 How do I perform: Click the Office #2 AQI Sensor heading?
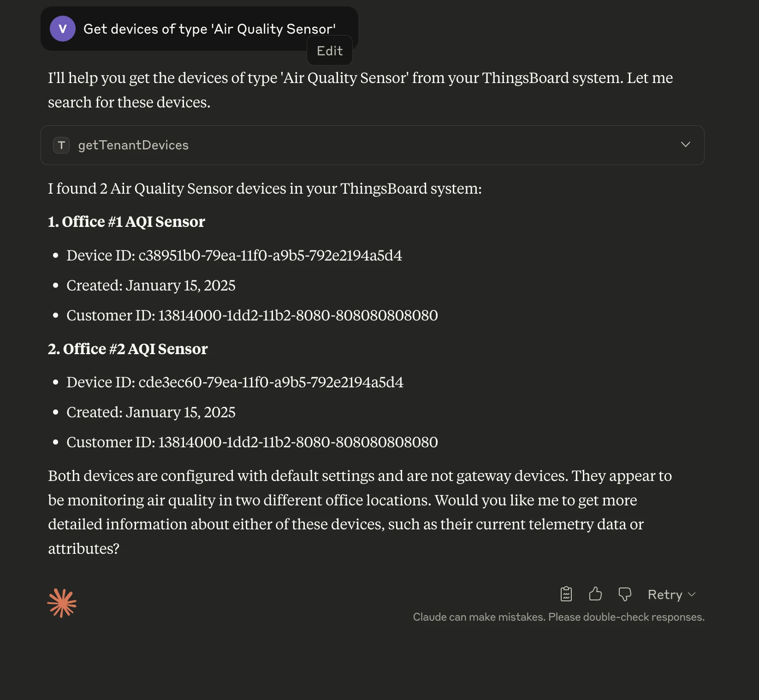[x=128, y=349]
